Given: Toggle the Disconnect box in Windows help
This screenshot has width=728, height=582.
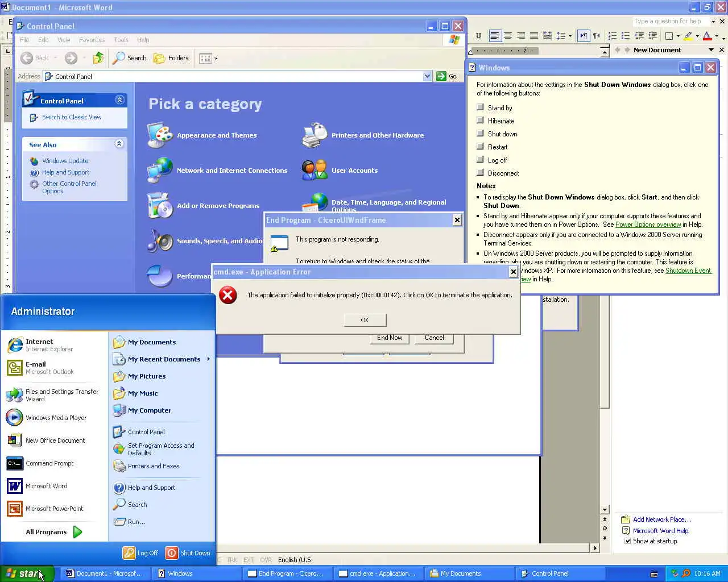Looking at the screenshot, I should 480,172.
